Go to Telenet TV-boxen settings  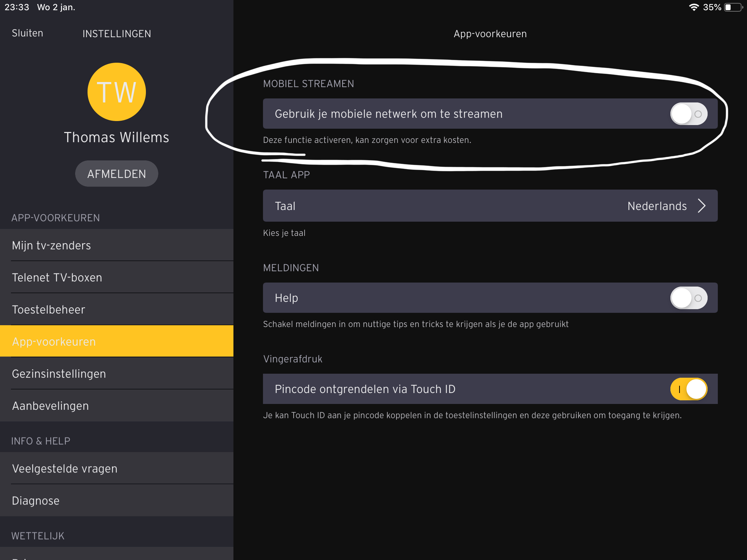(x=57, y=277)
